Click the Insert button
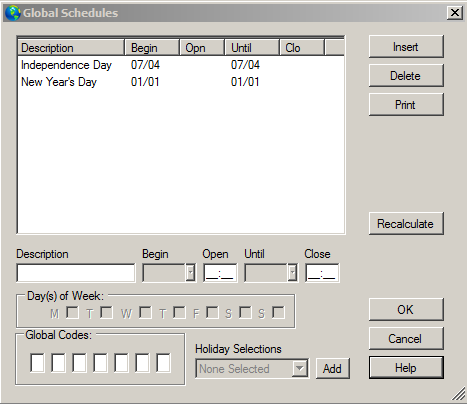 (406, 47)
